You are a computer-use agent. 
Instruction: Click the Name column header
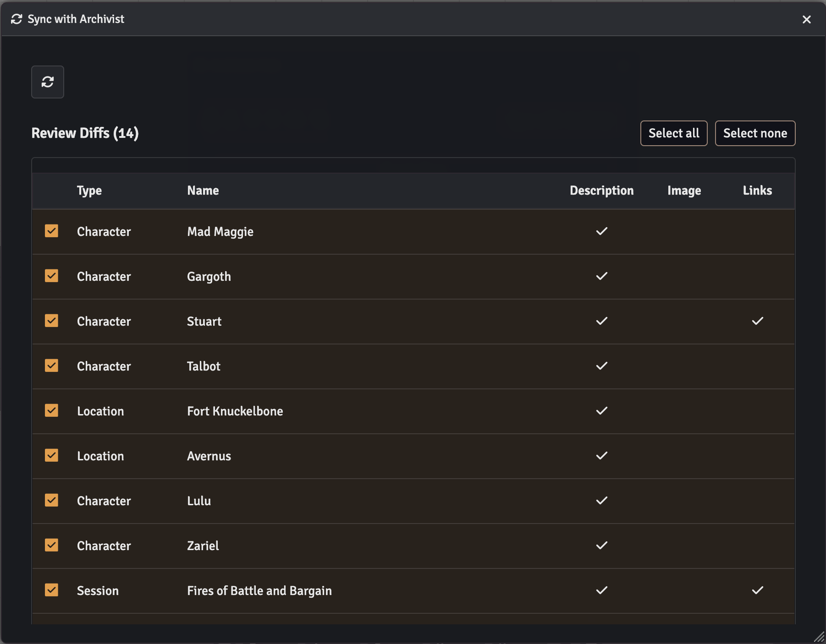(203, 191)
